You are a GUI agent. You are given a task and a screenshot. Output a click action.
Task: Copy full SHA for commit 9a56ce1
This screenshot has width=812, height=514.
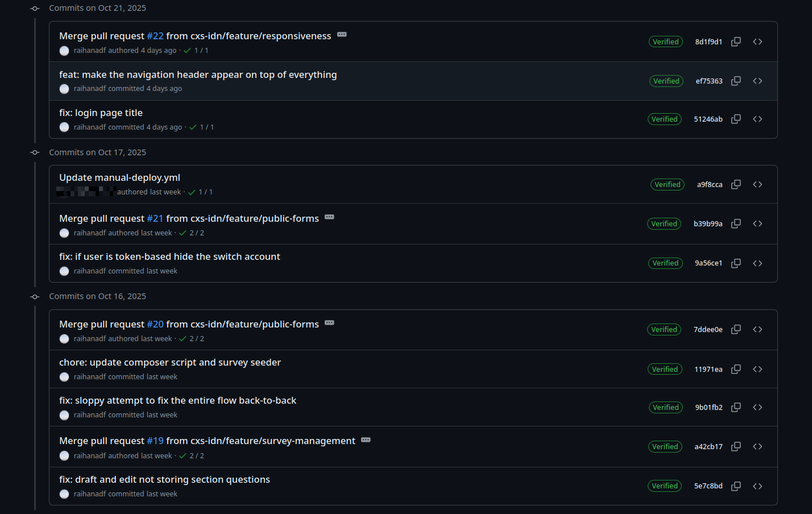(x=736, y=263)
